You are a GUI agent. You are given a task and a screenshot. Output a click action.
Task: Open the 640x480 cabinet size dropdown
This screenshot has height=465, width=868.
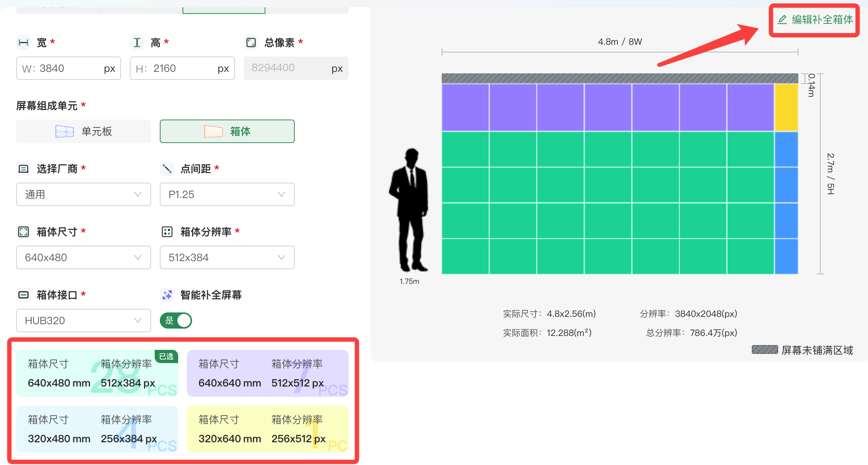pos(84,257)
